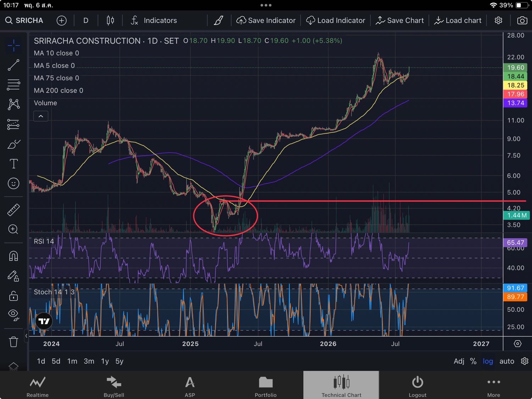This screenshot has height=399, width=532.
Task: Select the Text annotation tool
Action: [13, 164]
